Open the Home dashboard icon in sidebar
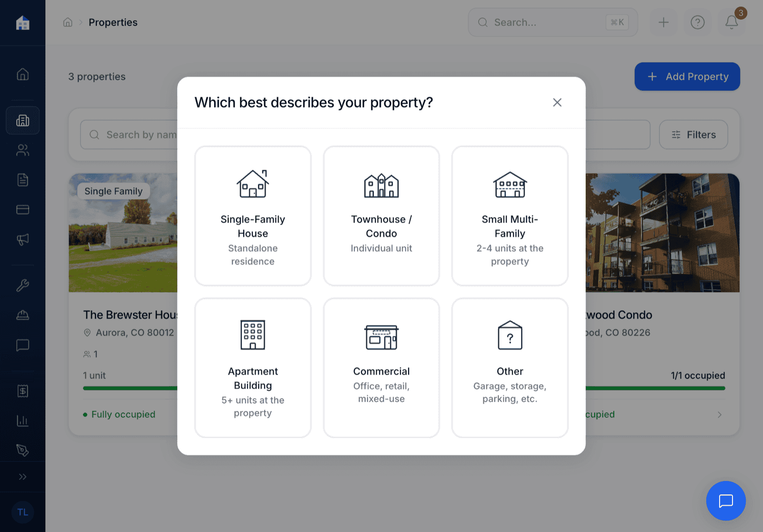This screenshot has width=763, height=532. pyautogui.click(x=22, y=74)
